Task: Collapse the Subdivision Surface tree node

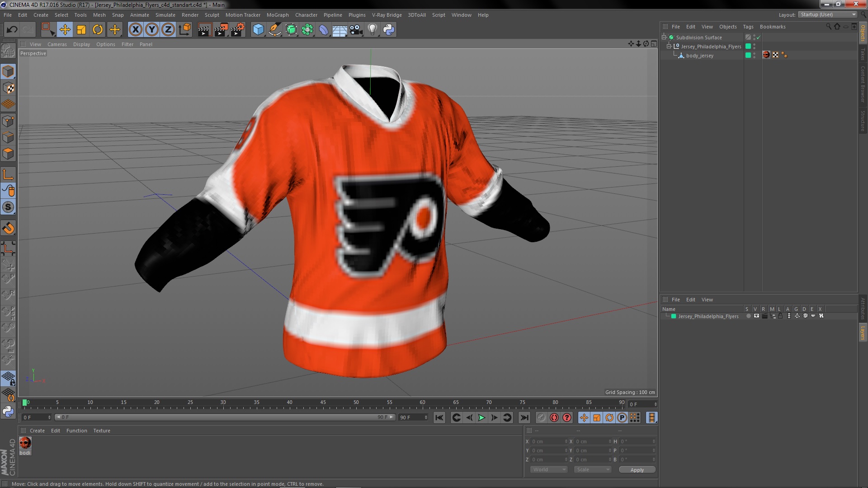Action: 664,38
